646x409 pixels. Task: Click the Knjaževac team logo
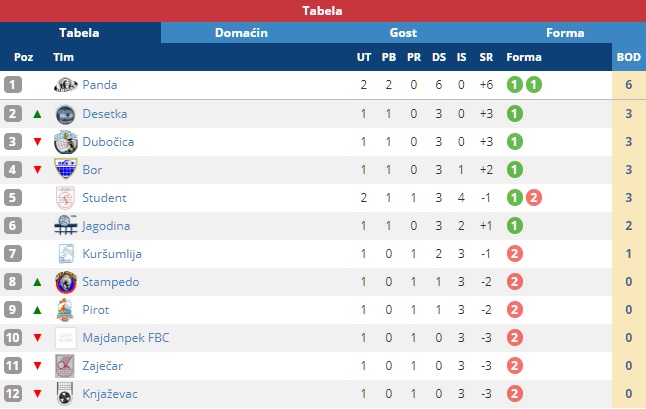pos(65,394)
